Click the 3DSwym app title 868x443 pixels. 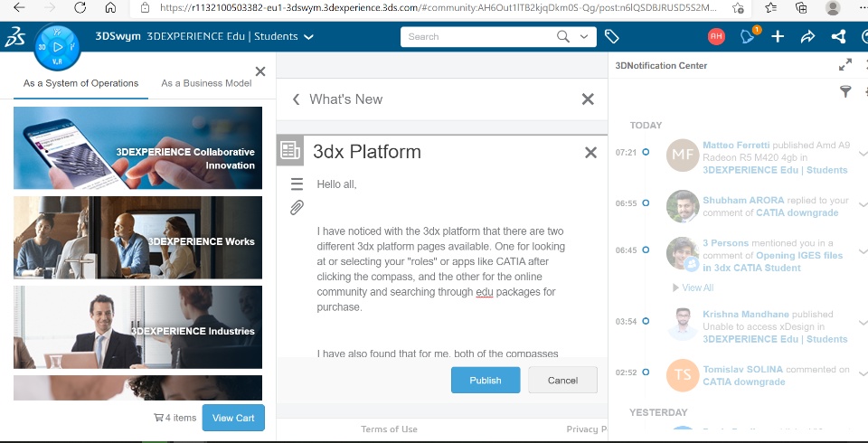118,36
